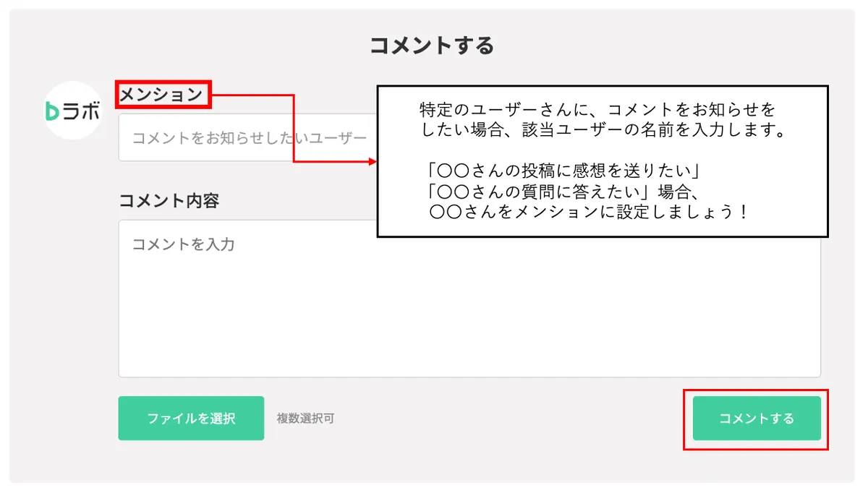
Task: Click the メンションに設定しましょう line
Action: tap(588, 213)
